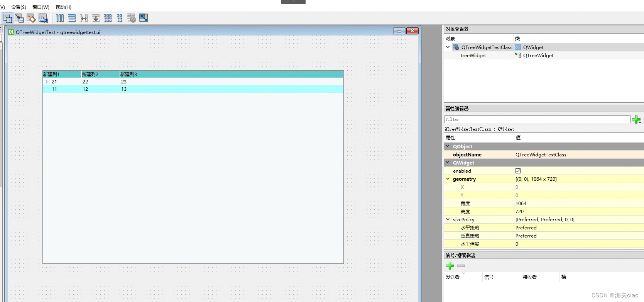
Task: Click the QWidget class icon in inspector
Action: 518,47
